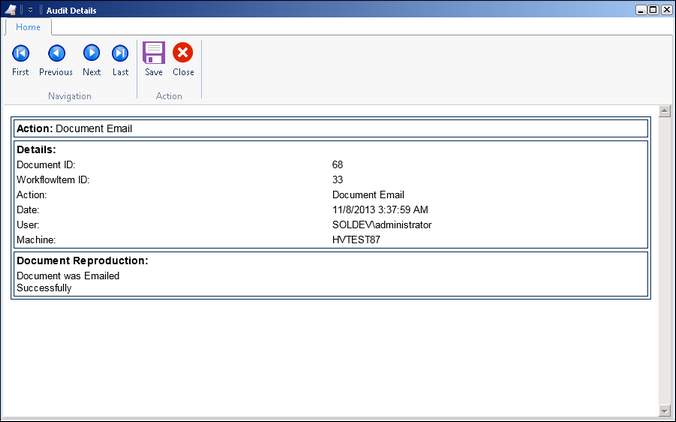
Task: Click the date value 11/8/2013 3:37:59 AM
Action: pos(379,210)
